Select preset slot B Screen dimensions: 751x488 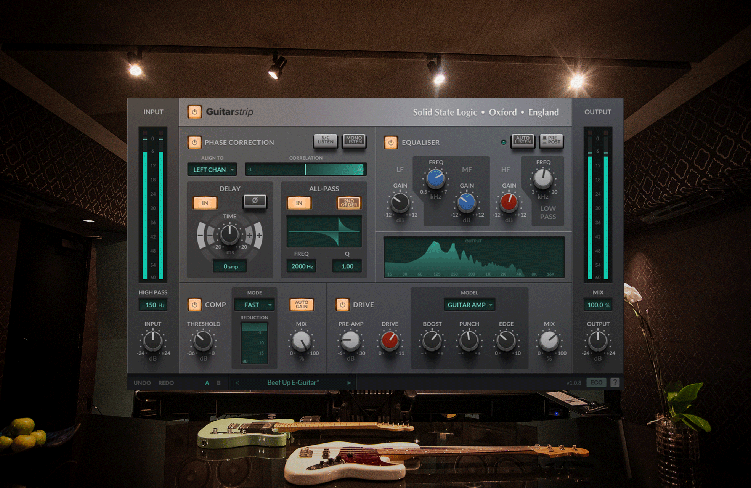[x=219, y=383]
